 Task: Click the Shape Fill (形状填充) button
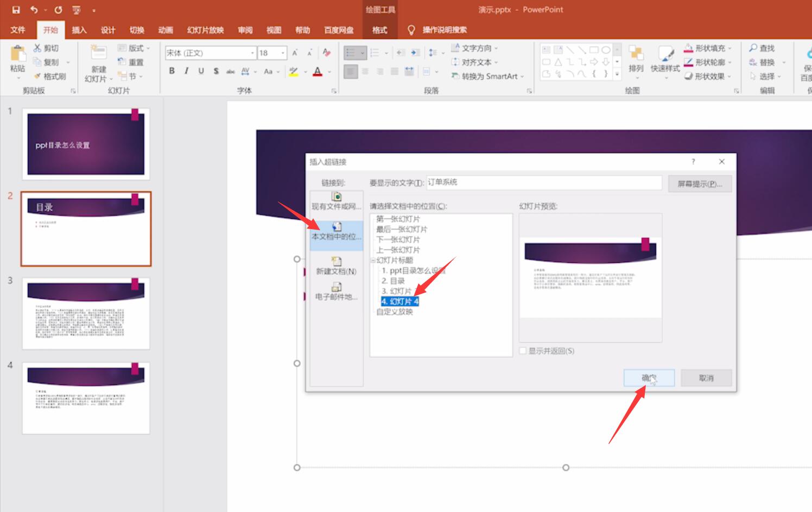click(707, 48)
